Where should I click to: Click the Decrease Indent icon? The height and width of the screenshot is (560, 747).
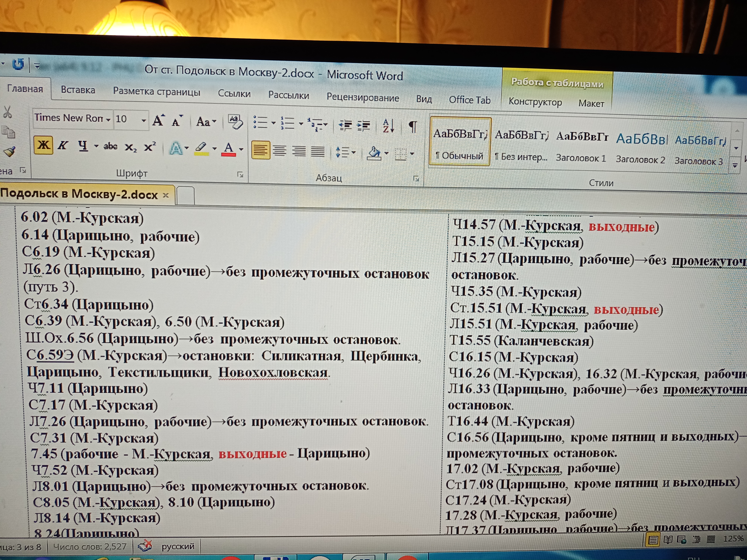345,125
